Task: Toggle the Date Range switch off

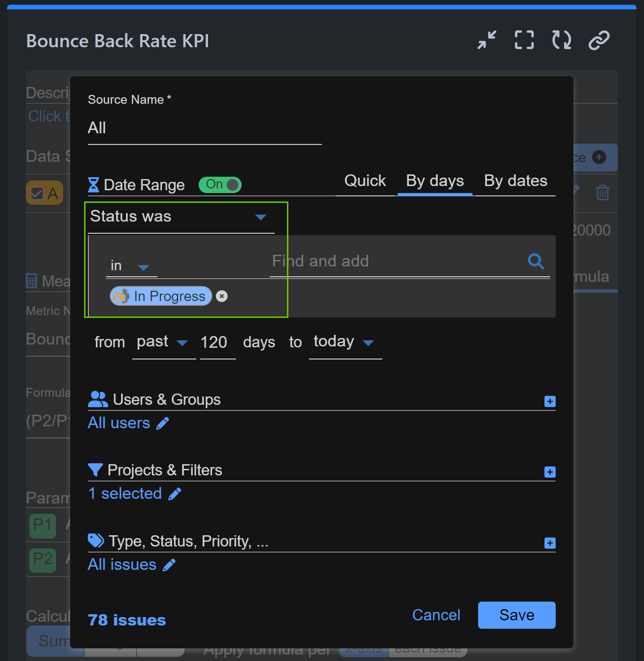Action: pos(220,185)
